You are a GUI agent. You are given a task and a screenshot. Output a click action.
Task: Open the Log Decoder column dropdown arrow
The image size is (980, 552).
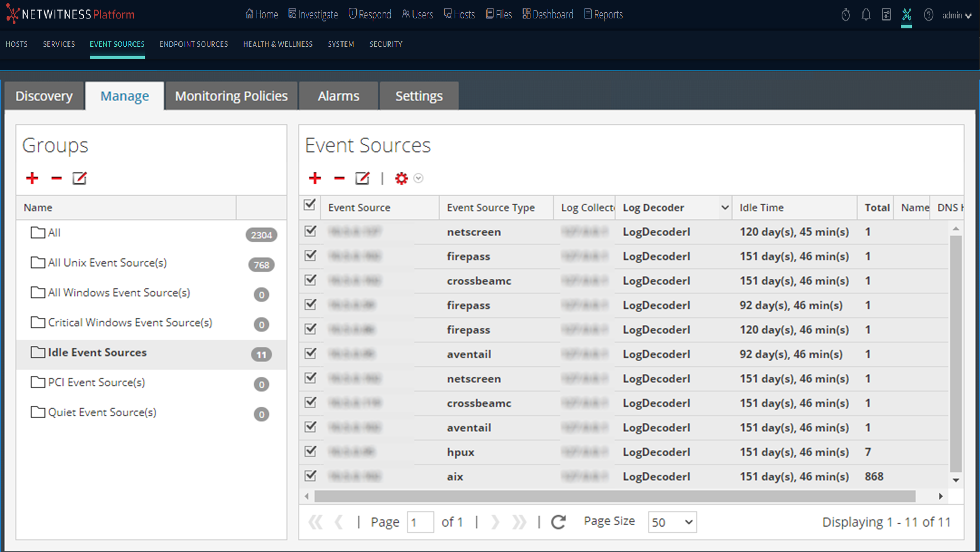pyautogui.click(x=725, y=207)
